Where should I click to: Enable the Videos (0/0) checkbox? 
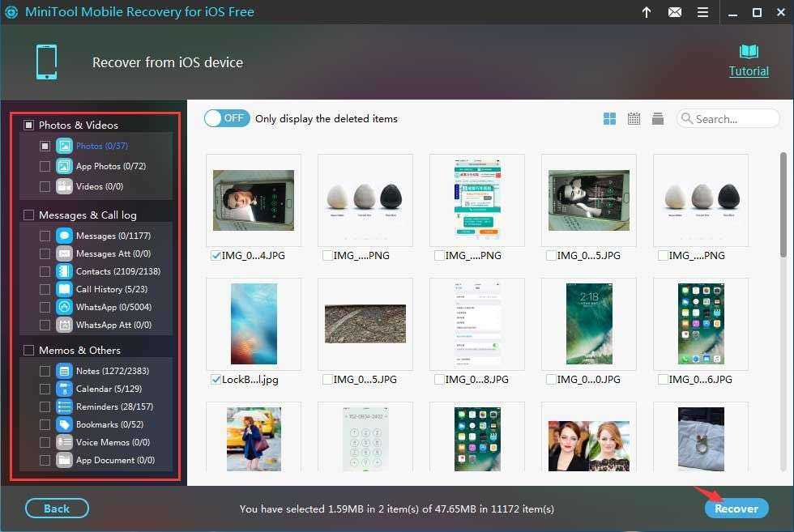click(45, 186)
